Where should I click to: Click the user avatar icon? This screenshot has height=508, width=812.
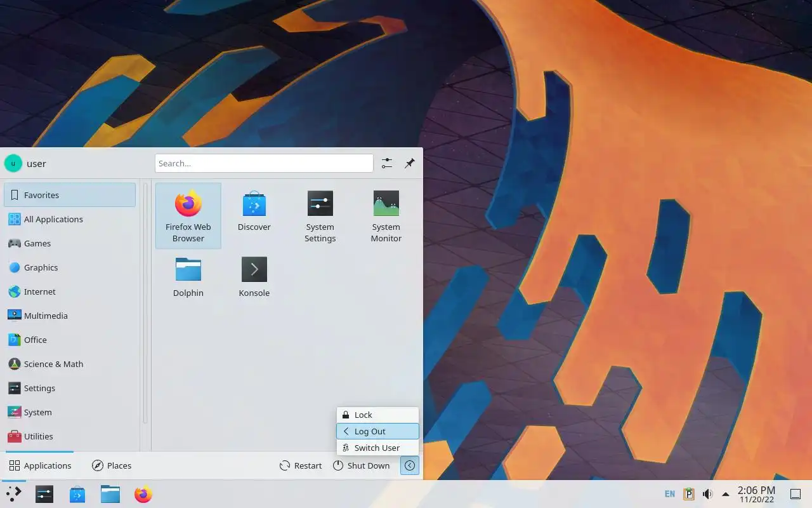tap(13, 163)
